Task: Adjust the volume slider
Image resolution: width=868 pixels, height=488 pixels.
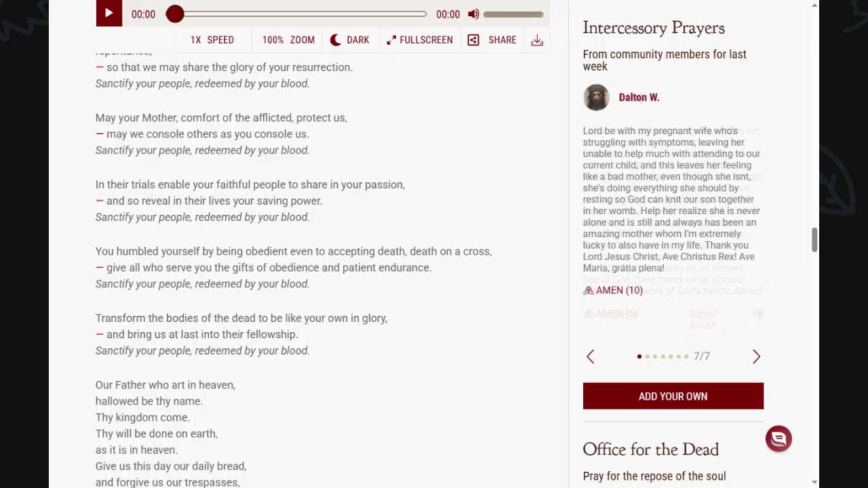Action: point(513,14)
